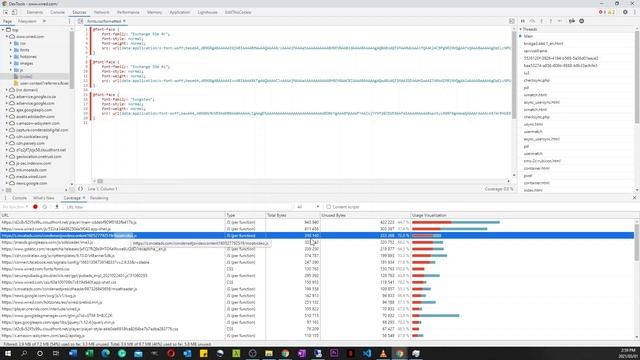Open the drawer three-dot menu

pos(5,198)
